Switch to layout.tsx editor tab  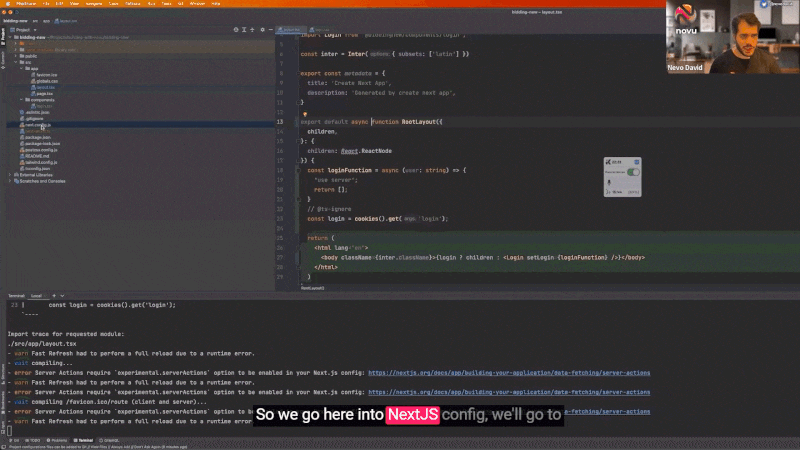[289, 30]
